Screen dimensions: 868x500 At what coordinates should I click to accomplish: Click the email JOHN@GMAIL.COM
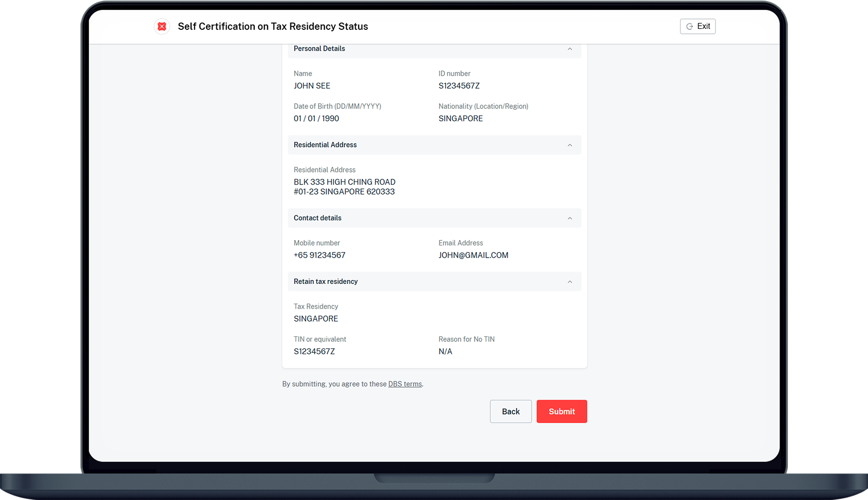473,255
